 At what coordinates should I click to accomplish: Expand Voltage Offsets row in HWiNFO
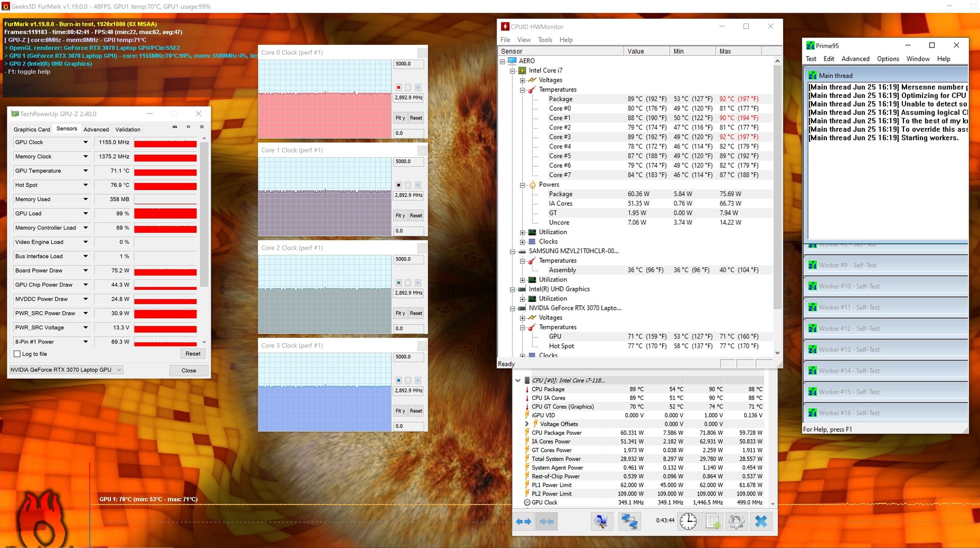point(527,424)
